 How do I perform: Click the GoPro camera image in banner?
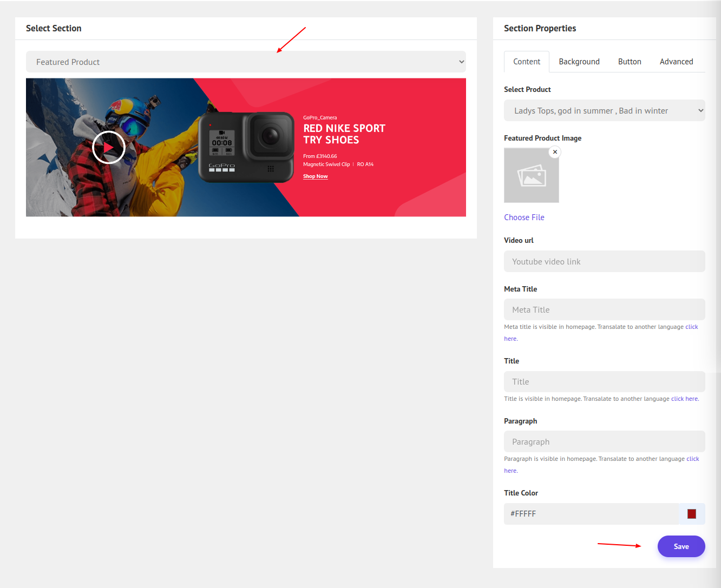point(246,147)
